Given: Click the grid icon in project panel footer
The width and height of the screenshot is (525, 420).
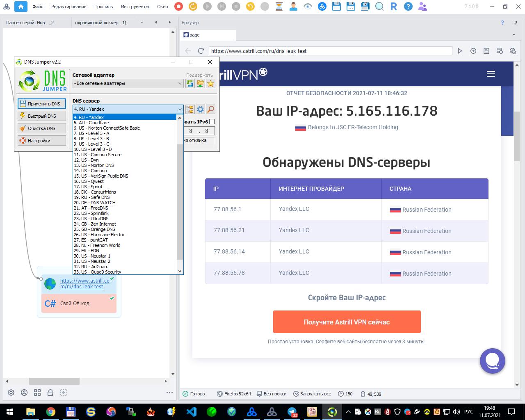Looking at the screenshot, I should point(37,393).
